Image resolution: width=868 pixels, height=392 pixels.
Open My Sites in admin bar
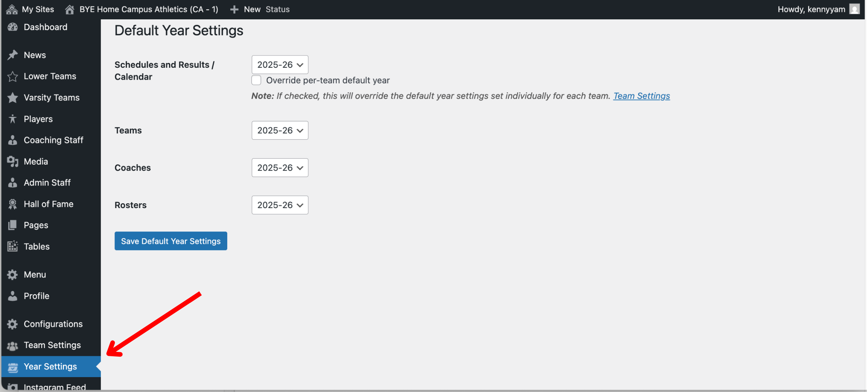point(30,9)
